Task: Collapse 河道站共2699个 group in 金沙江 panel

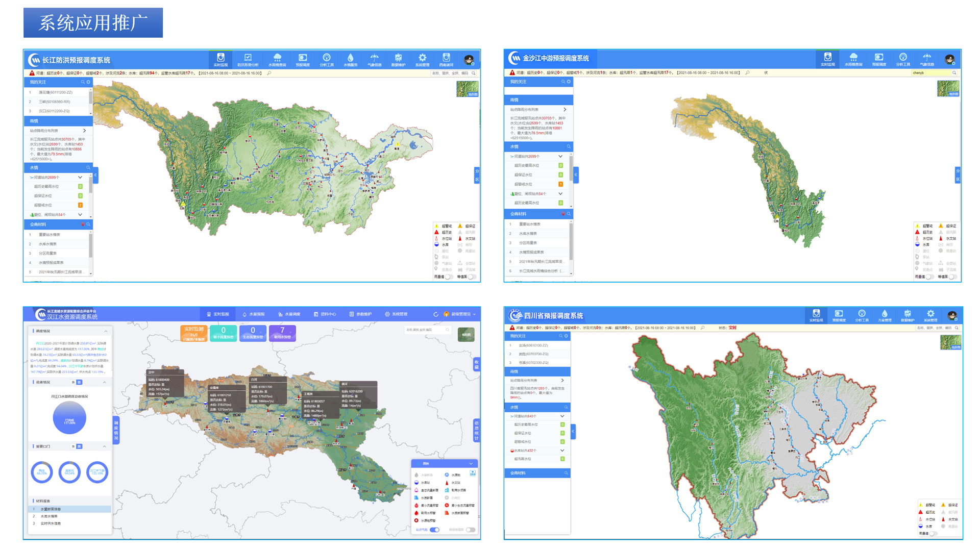Action: (x=560, y=156)
